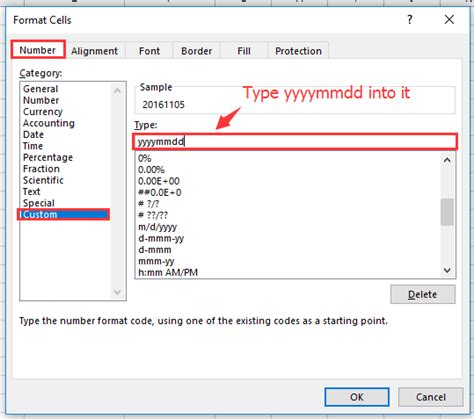This screenshot has height=419, width=474.
Task: Click the Category list scroll down arrow
Action: point(117,292)
